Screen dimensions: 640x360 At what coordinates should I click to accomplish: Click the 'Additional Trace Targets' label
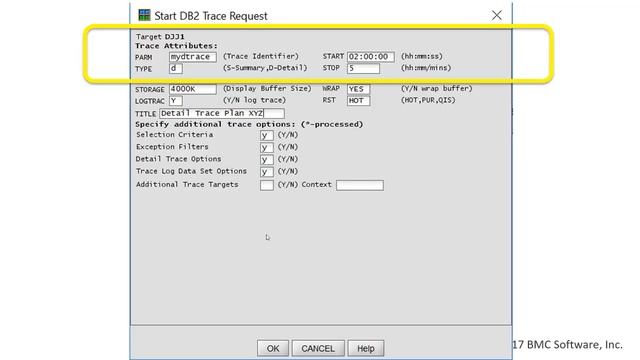click(187, 184)
